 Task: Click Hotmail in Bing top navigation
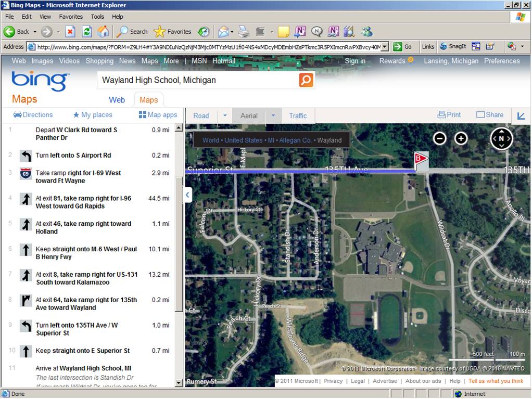pos(224,61)
